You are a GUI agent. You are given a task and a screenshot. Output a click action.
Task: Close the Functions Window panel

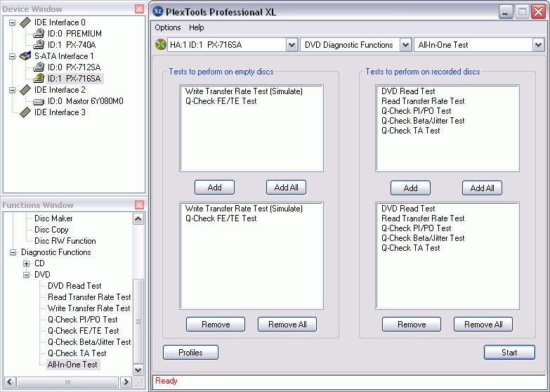139,204
